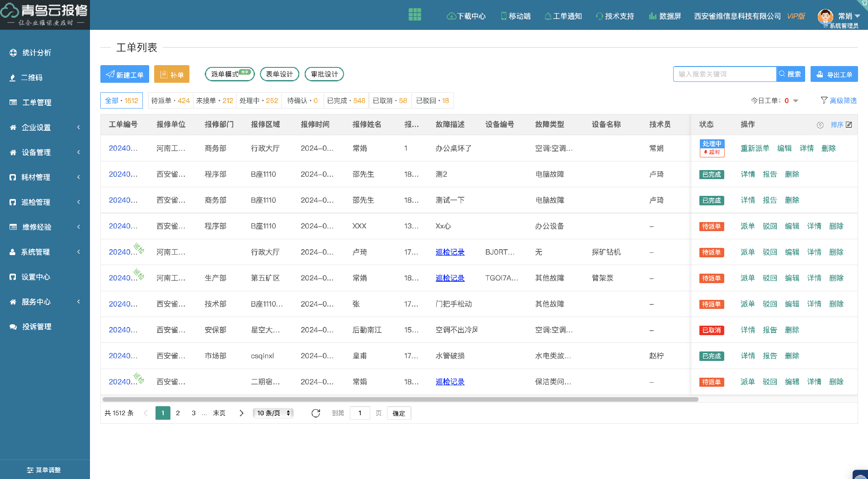The height and width of the screenshot is (479, 868).
Task: Click the help circle icon near 排序
Action: (820, 125)
